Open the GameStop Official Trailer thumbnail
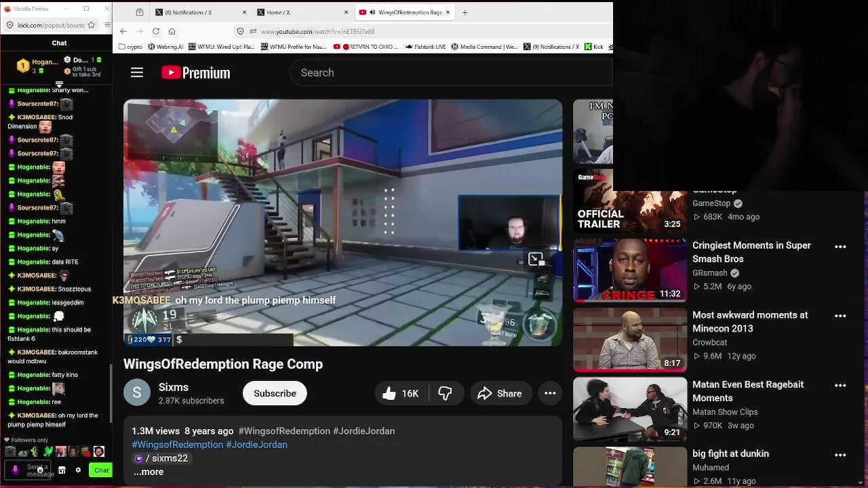Screen dimensions: 868x488 630,201
